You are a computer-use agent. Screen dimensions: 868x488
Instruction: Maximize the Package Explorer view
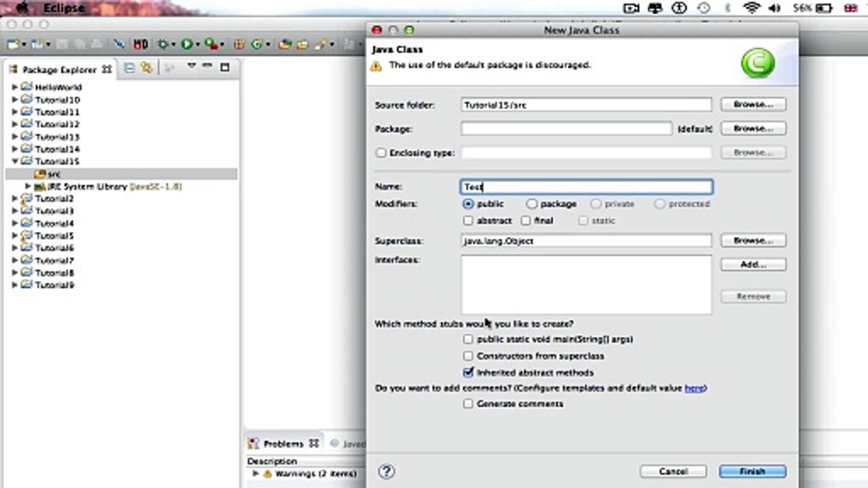[x=225, y=68]
